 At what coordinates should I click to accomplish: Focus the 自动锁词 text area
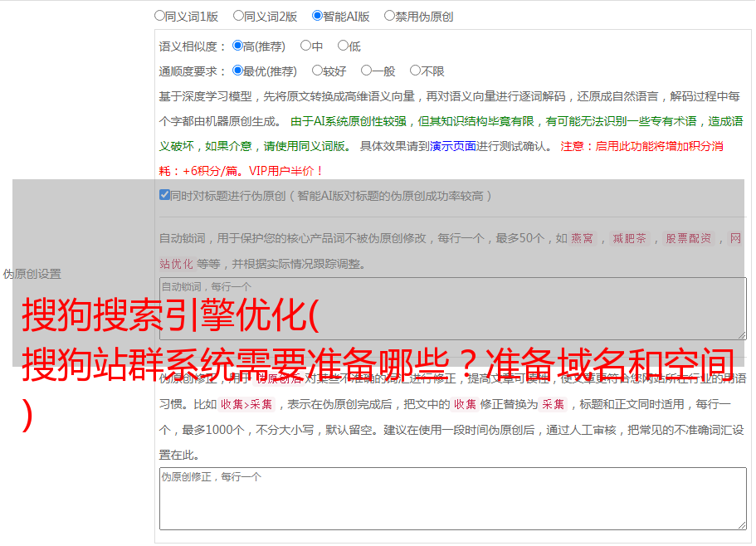pos(453,309)
